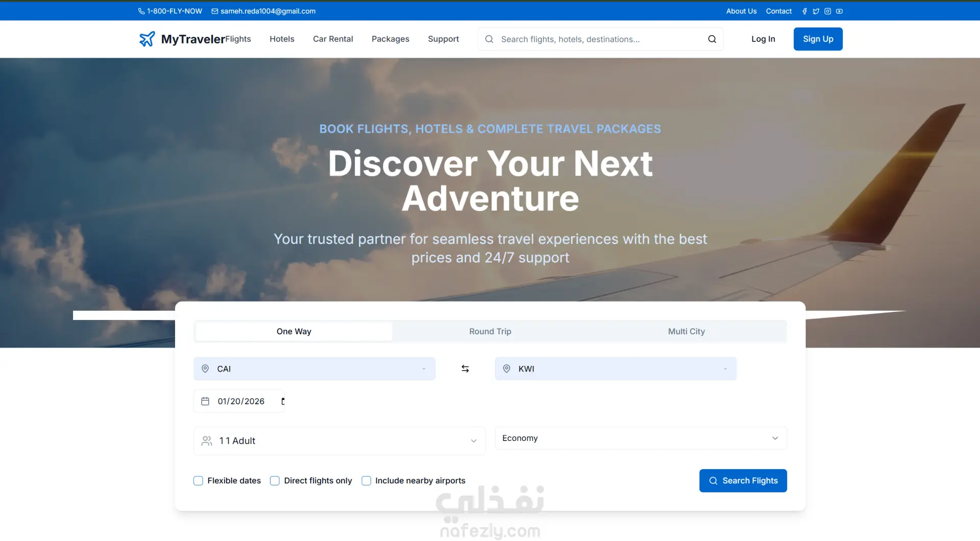980x541 pixels.
Task: Go to Car Rental in navigation
Action: [333, 39]
